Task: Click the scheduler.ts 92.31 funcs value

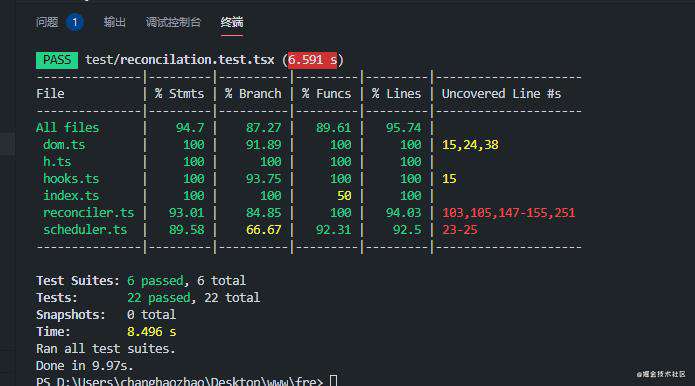Action: pyautogui.click(x=333, y=230)
